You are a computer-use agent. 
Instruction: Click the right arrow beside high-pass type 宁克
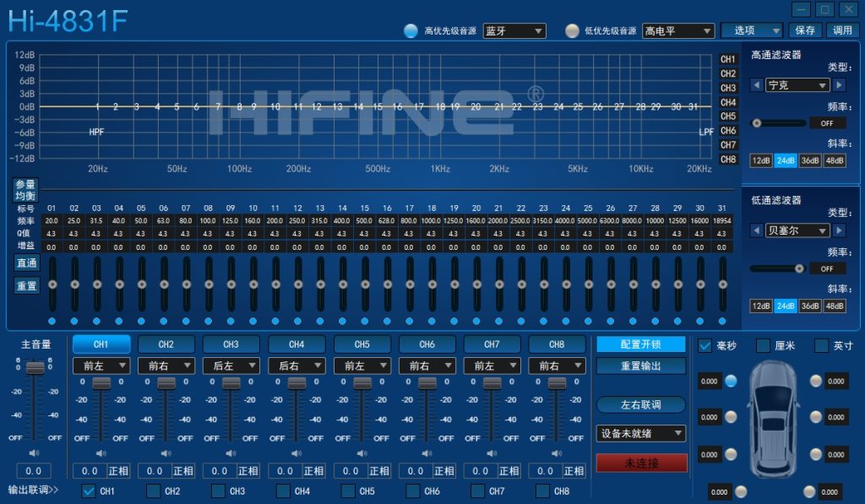coord(839,85)
